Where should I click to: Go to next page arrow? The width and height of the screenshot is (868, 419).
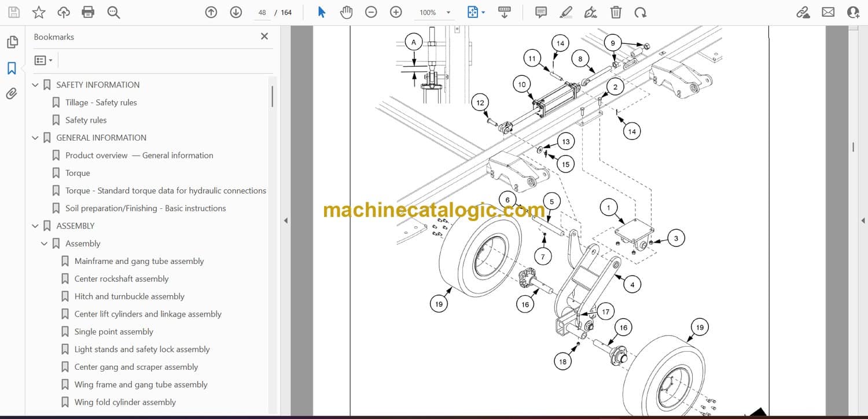[236, 12]
